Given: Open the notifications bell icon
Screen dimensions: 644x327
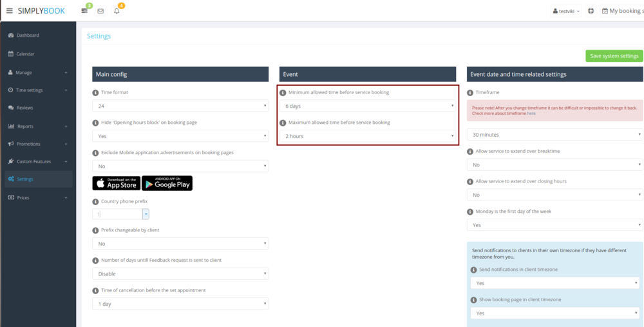Looking at the screenshot, I should [117, 11].
